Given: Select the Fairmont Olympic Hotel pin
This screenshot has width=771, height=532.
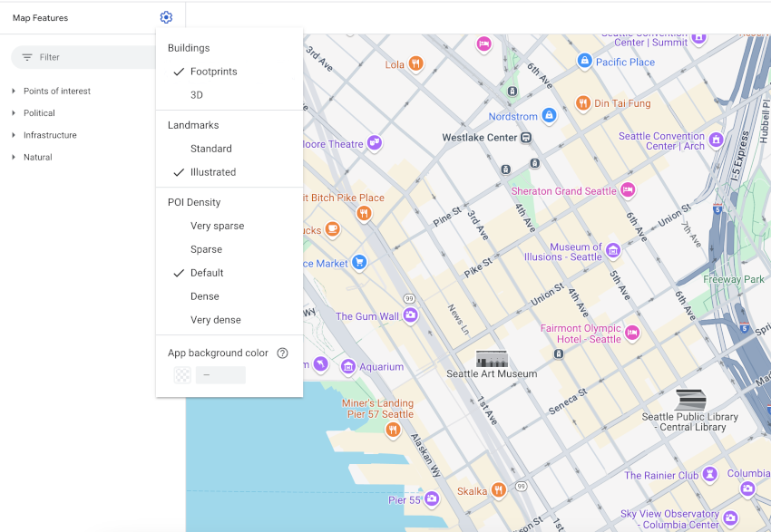Looking at the screenshot, I should (632, 333).
